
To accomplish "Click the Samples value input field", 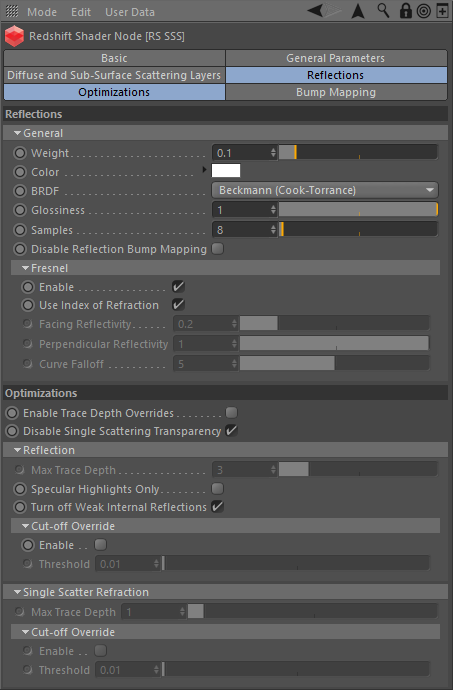I will [241, 230].
